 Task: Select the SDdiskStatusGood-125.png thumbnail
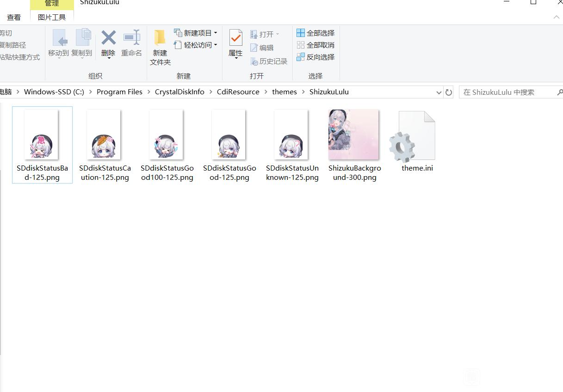pyautogui.click(x=229, y=135)
